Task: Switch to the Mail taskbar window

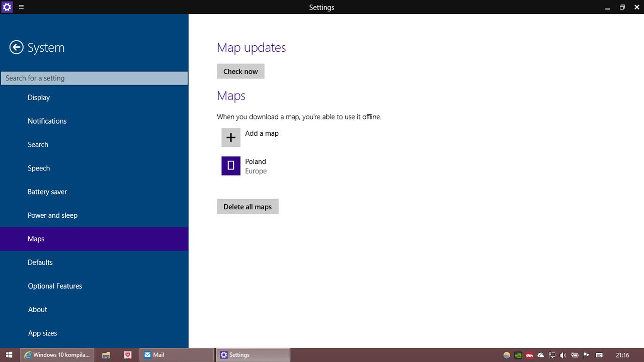Action: coord(177,355)
